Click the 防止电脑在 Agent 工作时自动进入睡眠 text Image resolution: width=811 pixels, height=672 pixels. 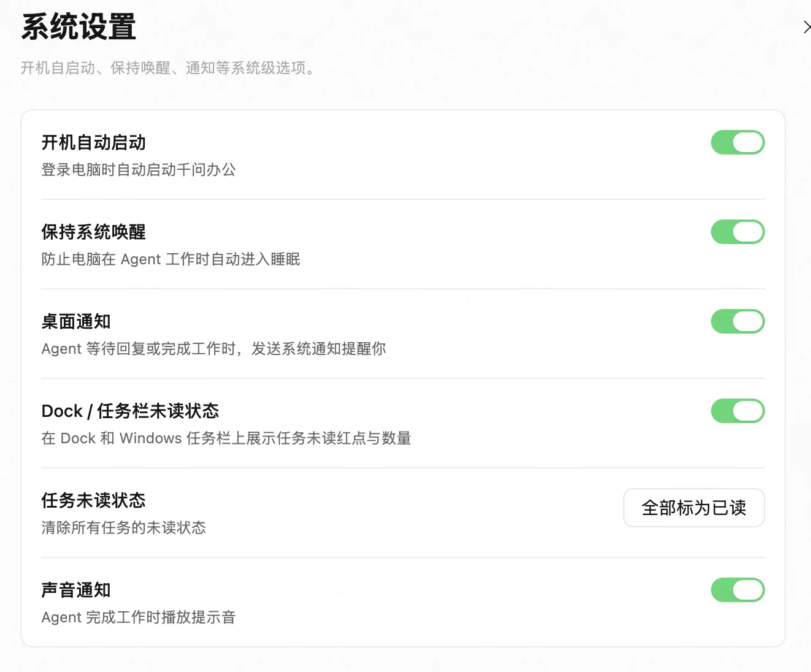[x=171, y=259]
